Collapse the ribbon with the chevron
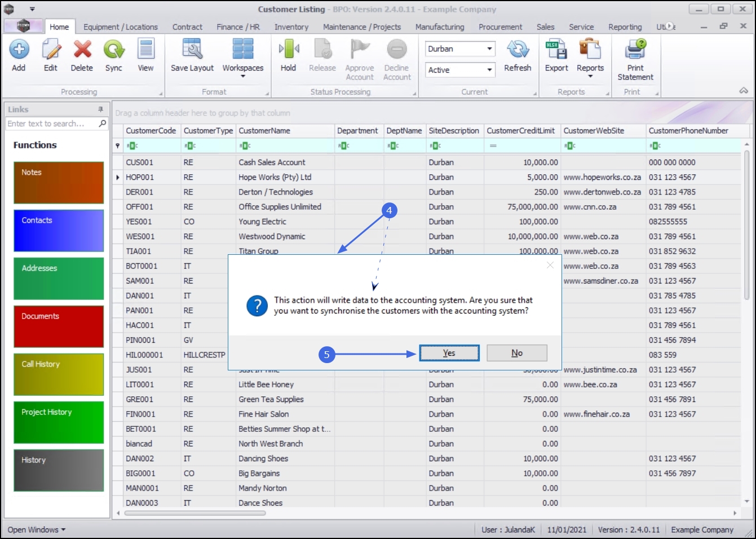 [744, 91]
